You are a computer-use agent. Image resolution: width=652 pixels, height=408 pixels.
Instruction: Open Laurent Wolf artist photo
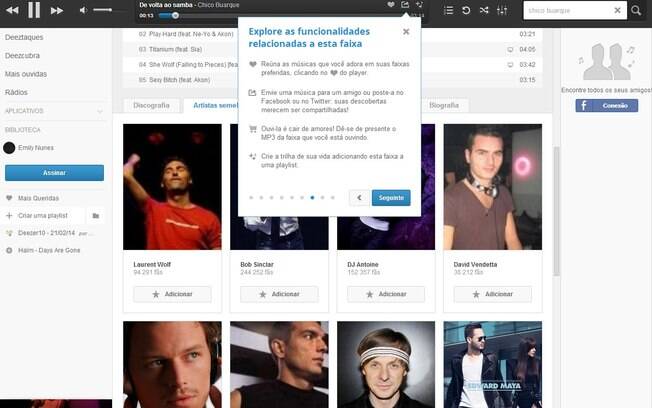tap(172, 187)
